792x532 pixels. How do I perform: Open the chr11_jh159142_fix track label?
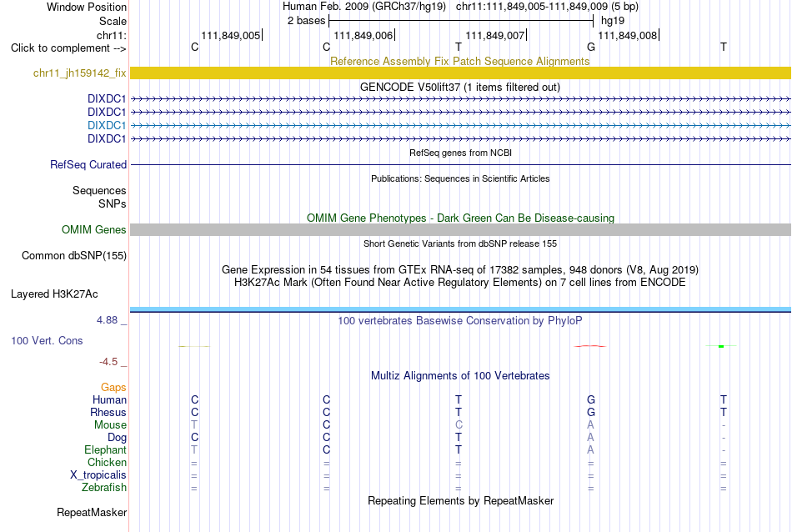79,73
